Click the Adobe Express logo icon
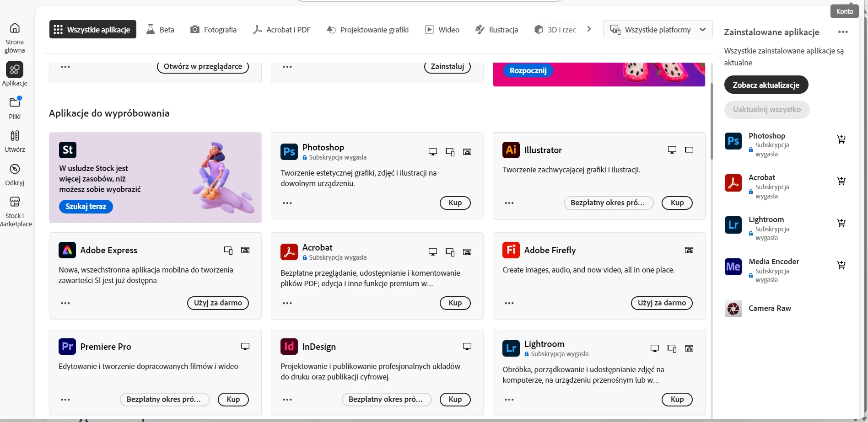Image resolution: width=868 pixels, height=422 pixels. 67,250
